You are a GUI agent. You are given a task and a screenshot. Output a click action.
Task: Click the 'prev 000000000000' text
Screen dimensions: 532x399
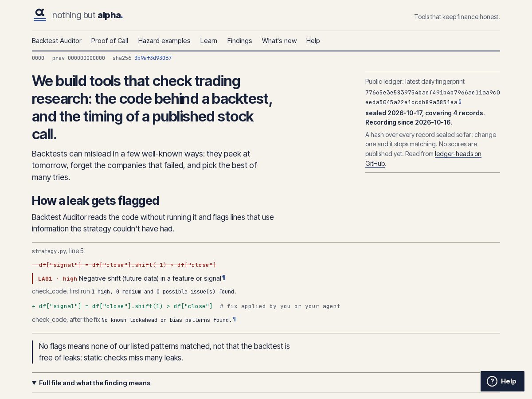pyautogui.click(x=78, y=58)
